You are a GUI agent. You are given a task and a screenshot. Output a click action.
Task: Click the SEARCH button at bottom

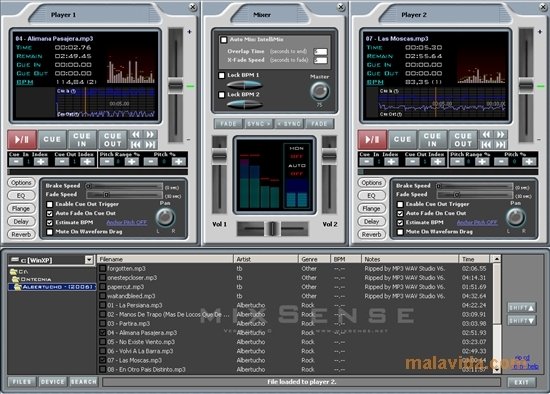(83, 382)
